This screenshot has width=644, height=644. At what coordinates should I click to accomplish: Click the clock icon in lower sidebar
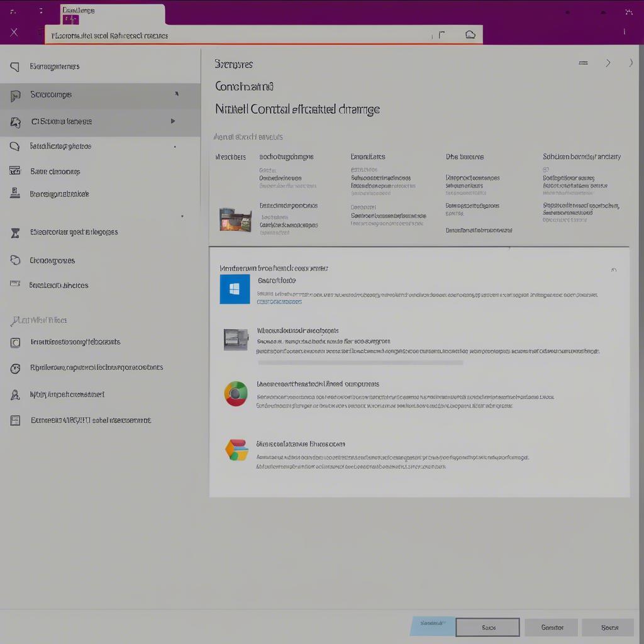(x=15, y=369)
